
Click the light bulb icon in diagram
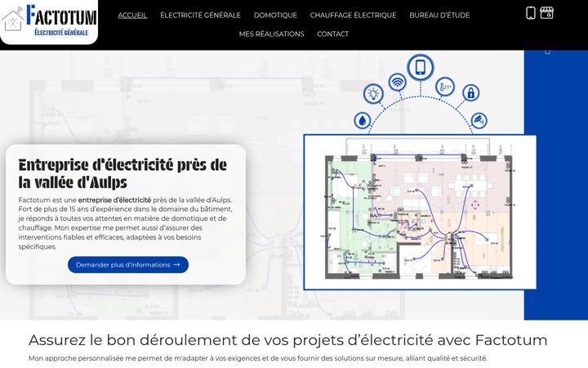coord(373,93)
